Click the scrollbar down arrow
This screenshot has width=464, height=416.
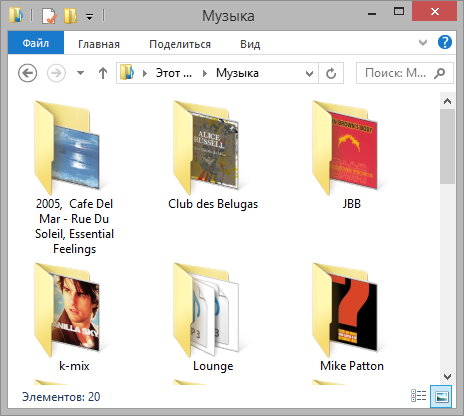coord(447,377)
